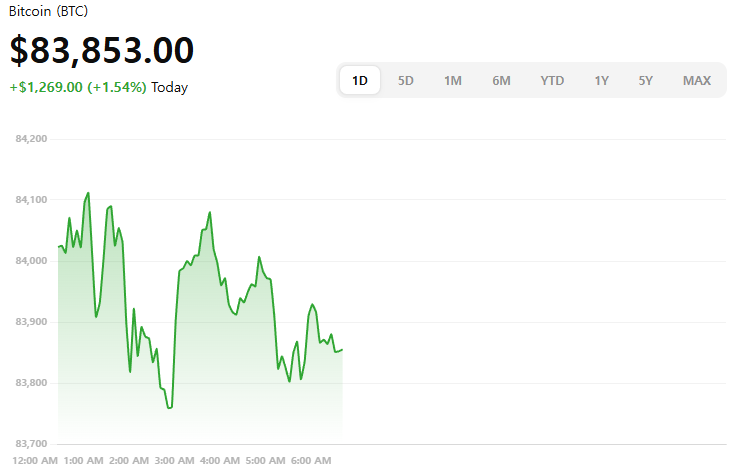734x470 pixels.
Task: Click the chart's lowest dip near 3:00 AM
Action: coord(170,407)
